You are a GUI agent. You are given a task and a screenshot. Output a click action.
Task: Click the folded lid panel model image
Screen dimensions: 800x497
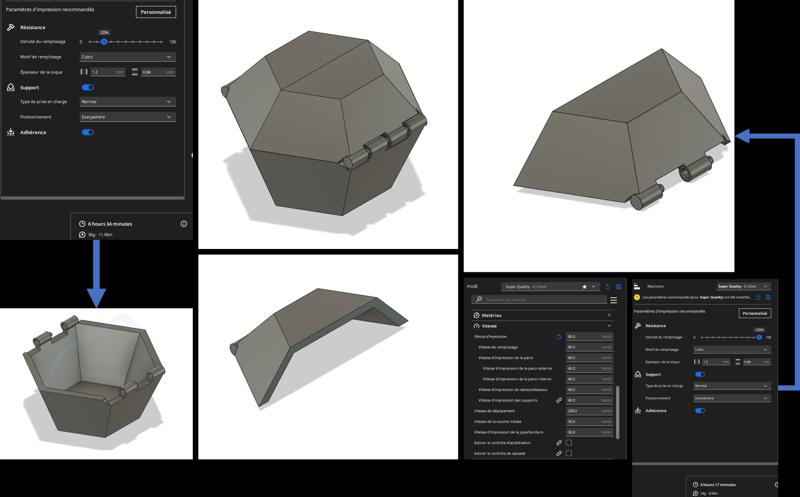(x=328, y=357)
